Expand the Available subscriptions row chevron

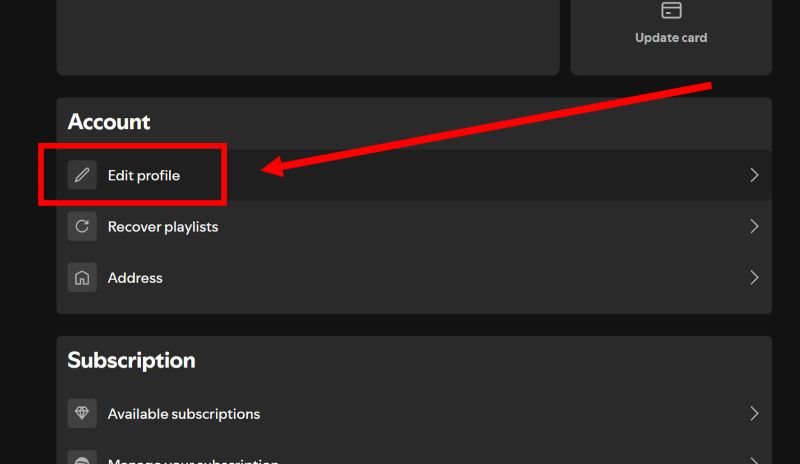754,413
